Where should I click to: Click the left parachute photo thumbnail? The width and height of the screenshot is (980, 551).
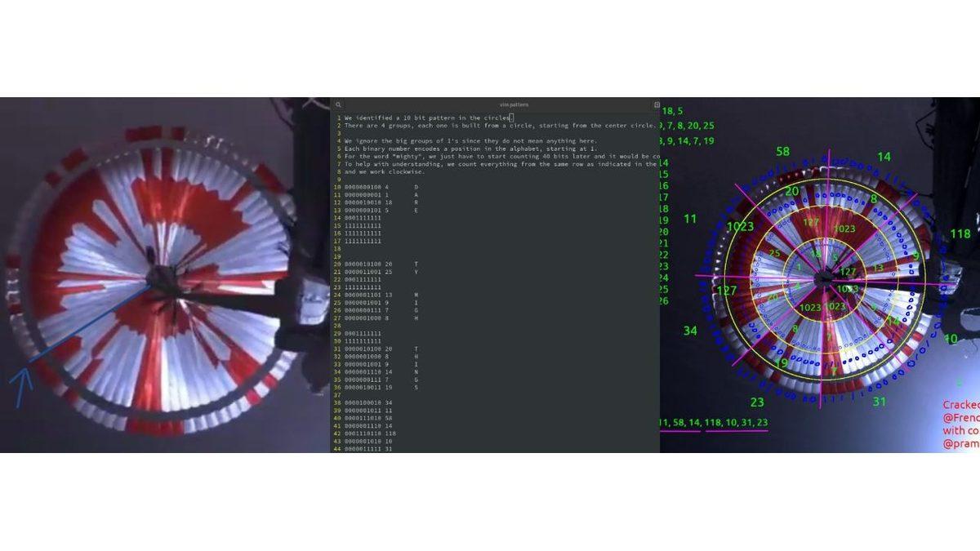coord(155,278)
